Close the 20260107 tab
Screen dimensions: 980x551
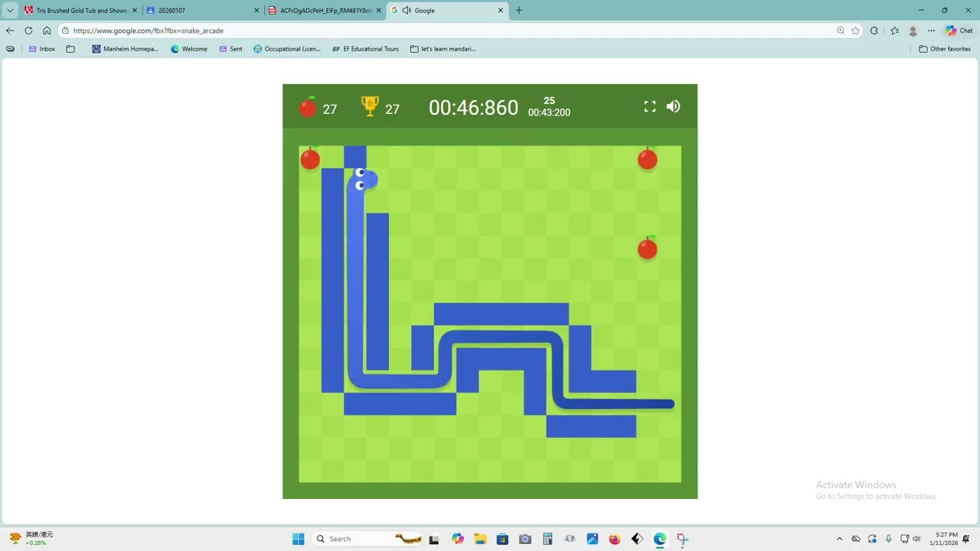tap(256, 11)
